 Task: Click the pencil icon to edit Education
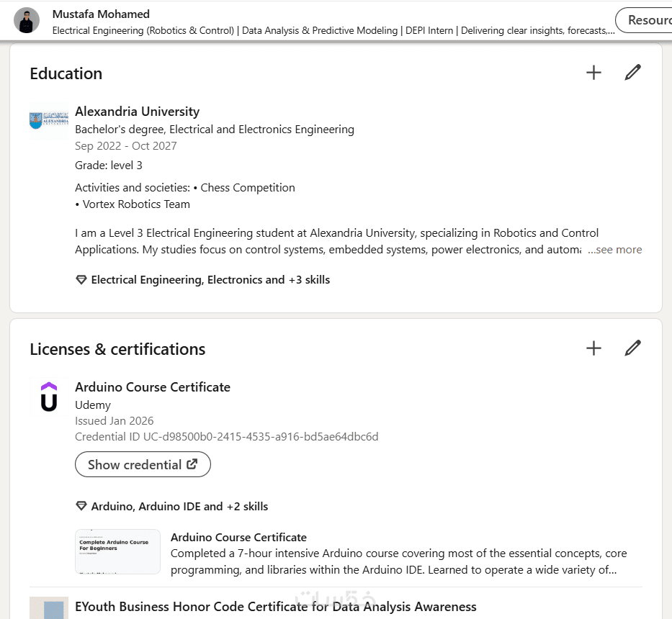click(632, 73)
